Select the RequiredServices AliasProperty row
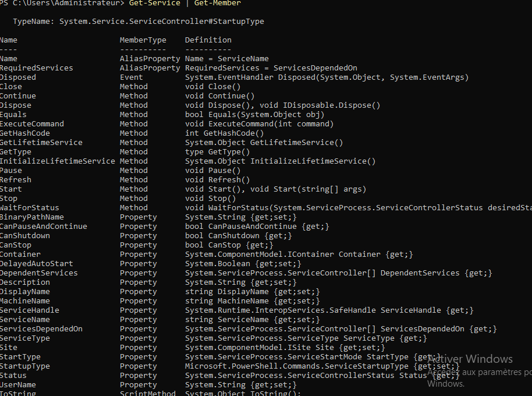Viewport: 532px width, 396px height. coord(36,68)
